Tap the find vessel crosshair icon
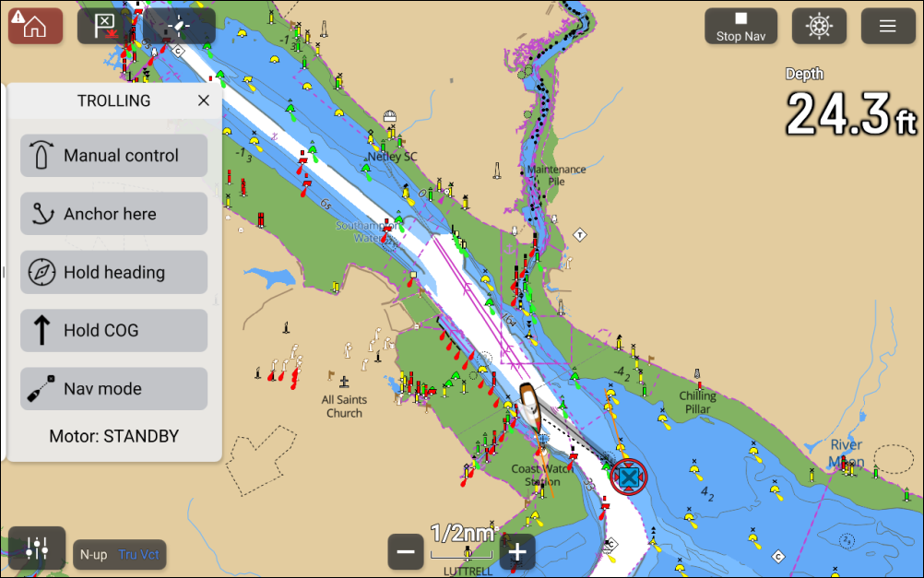924x578 pixels. (180, 26)
